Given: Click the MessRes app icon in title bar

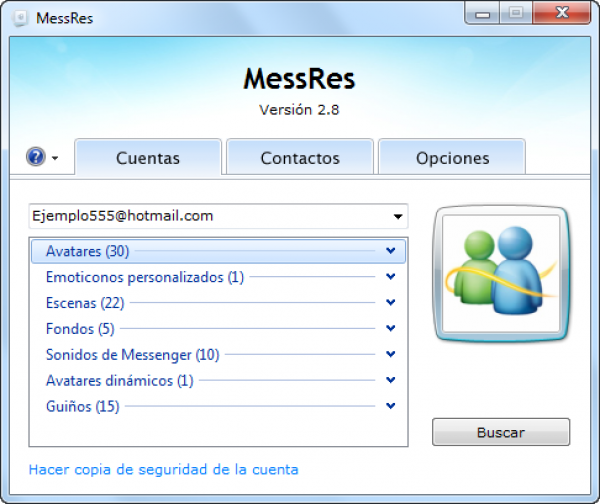Looking at the screenshot, I should pyautogui.click(x=20, y=18).
